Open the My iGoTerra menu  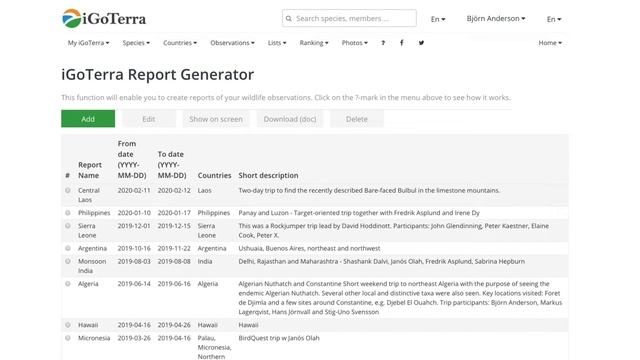(x=88, y=43)
